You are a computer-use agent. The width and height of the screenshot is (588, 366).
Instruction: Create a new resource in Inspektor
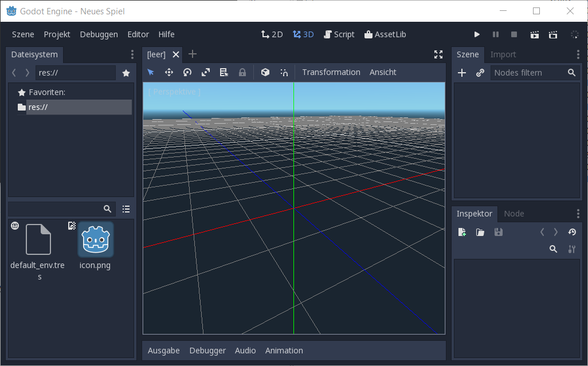462,233
